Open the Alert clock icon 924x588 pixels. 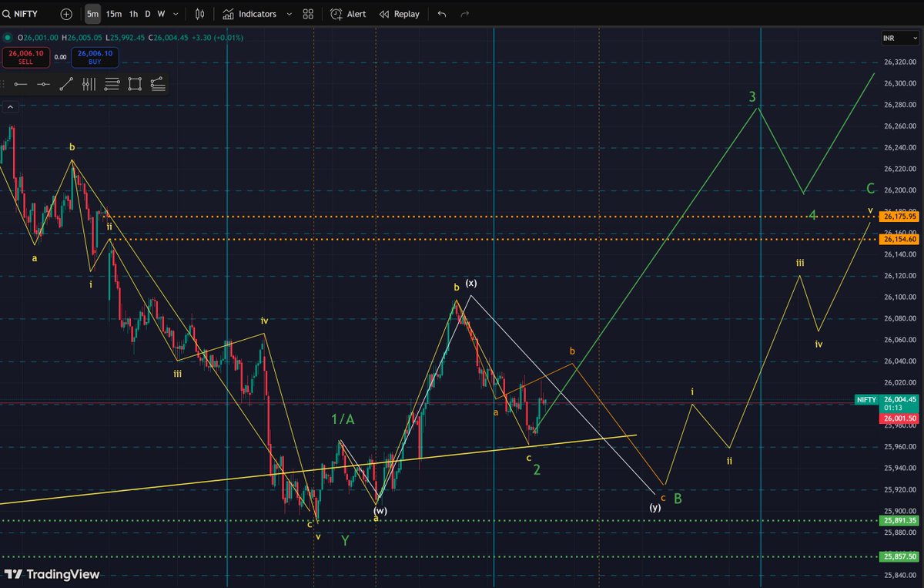click(346, 14)
